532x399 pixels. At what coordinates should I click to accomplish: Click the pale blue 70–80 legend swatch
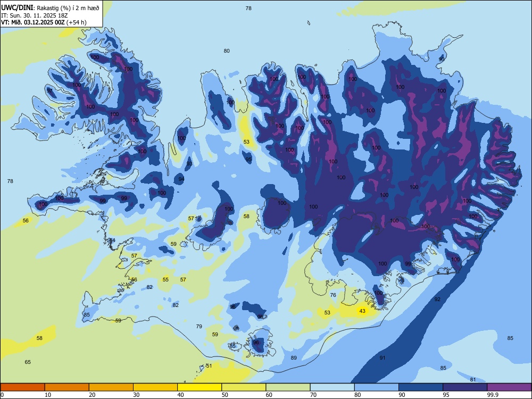tap(332, 387)
